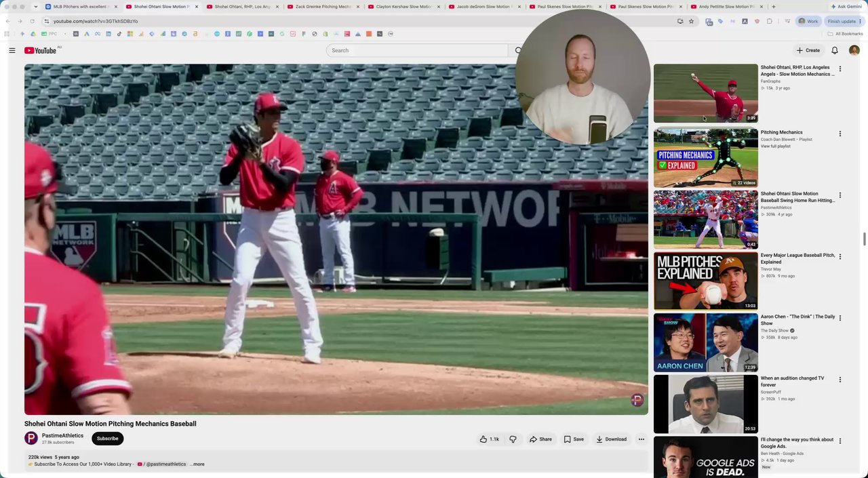The image size is (868, 478).
Task: Open the apps grid bookmark shortcut
Action: [x=6, y=34]
